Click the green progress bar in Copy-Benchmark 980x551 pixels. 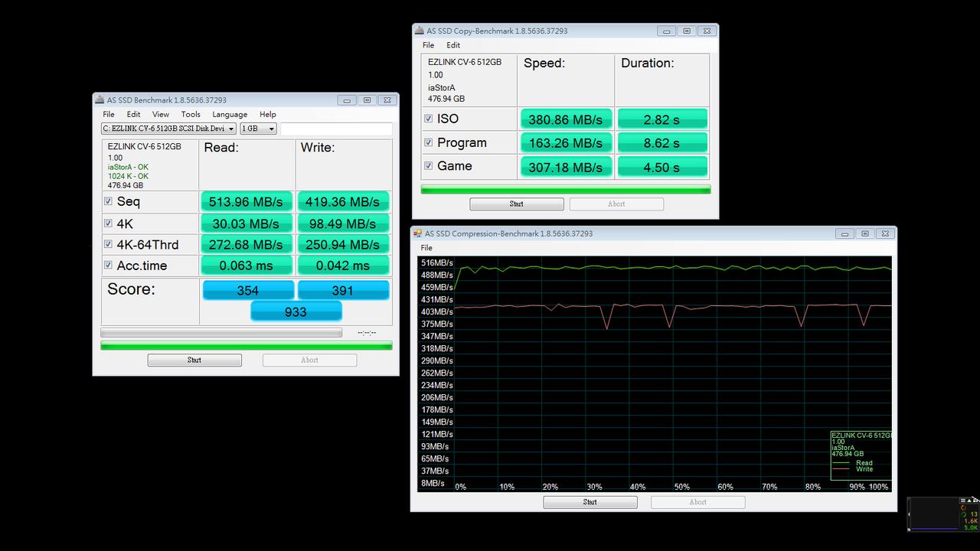click(x=566, y=189)
